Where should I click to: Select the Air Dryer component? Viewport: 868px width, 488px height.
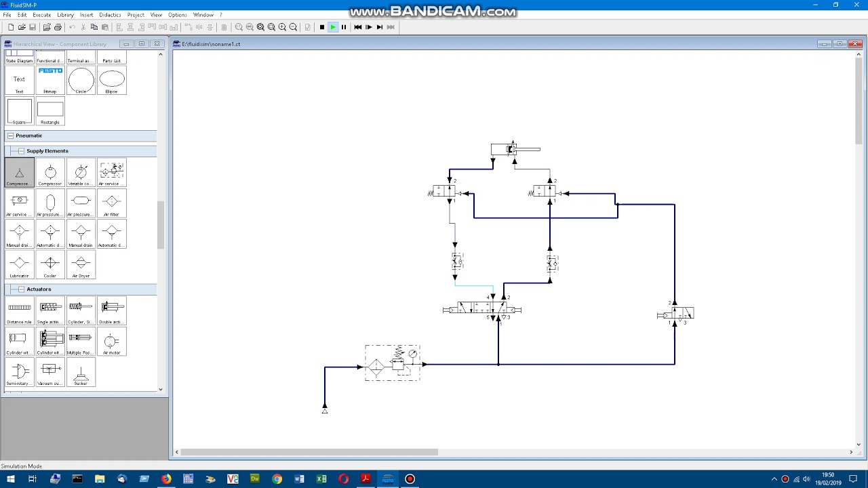pos(81,266)
